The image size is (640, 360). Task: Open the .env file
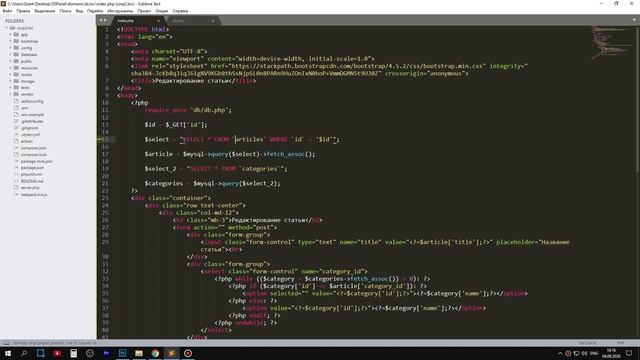[24, 108]
